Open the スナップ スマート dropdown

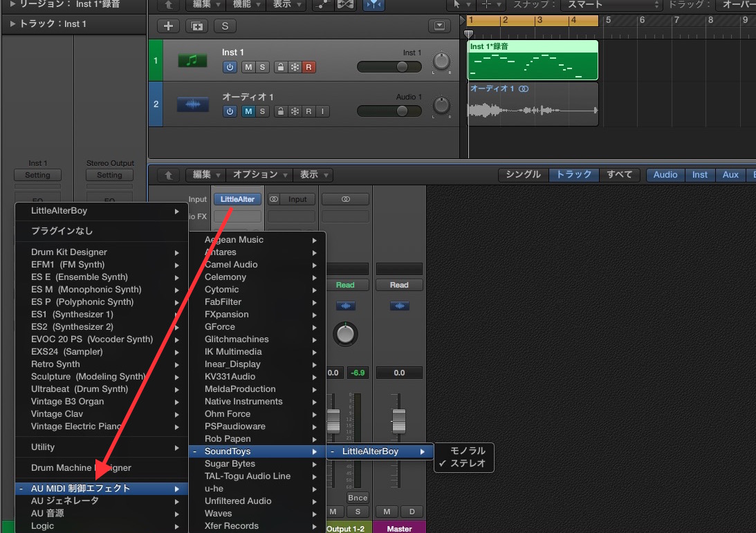point(611,4)
